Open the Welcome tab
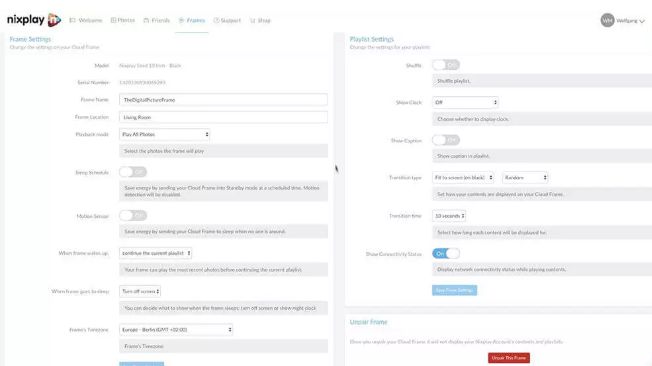 coord(86,20)
